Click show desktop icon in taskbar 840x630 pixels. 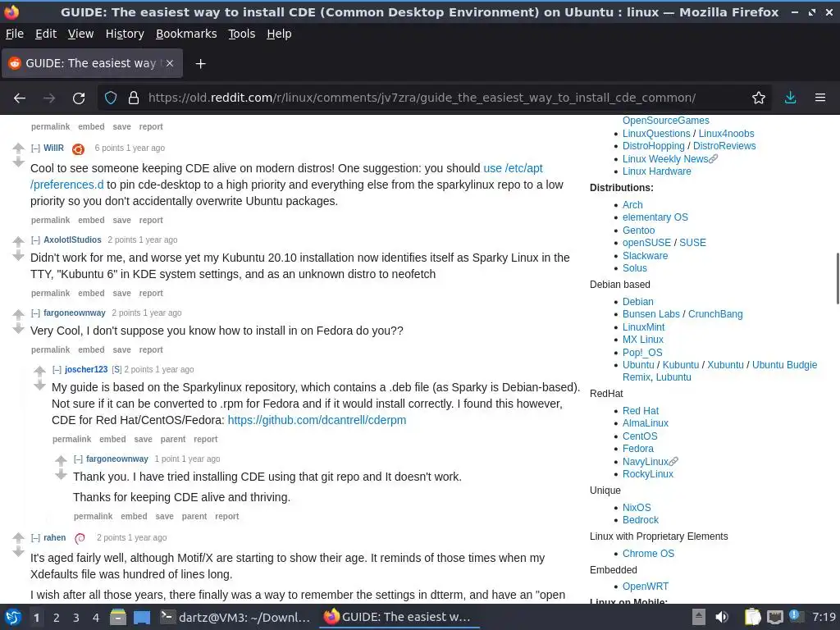142,617
